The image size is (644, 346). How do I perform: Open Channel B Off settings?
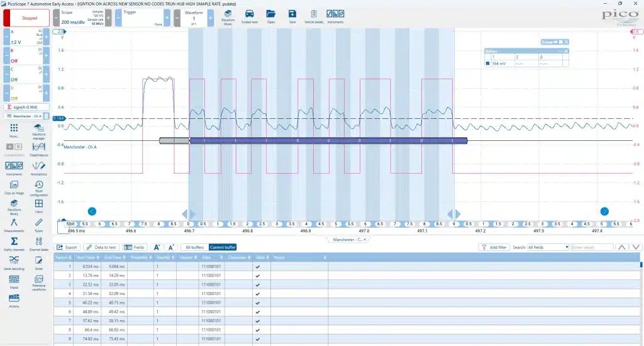click(26, 55)
